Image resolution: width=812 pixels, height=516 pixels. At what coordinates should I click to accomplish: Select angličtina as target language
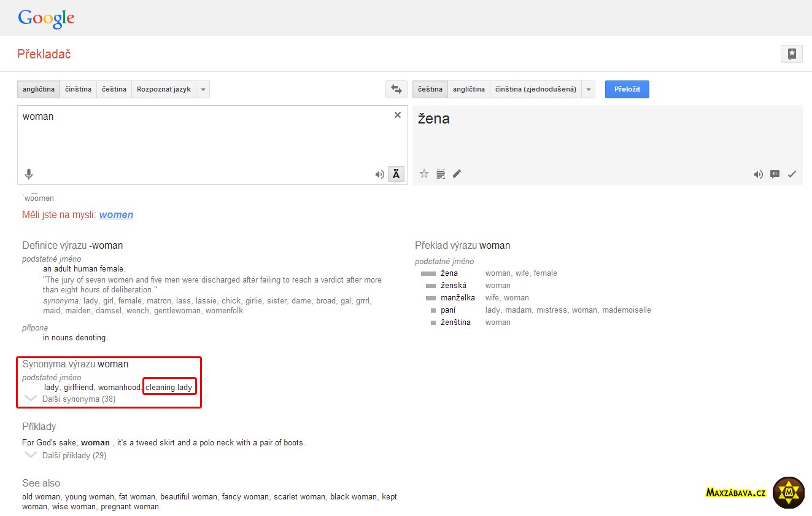click(469, 89)
